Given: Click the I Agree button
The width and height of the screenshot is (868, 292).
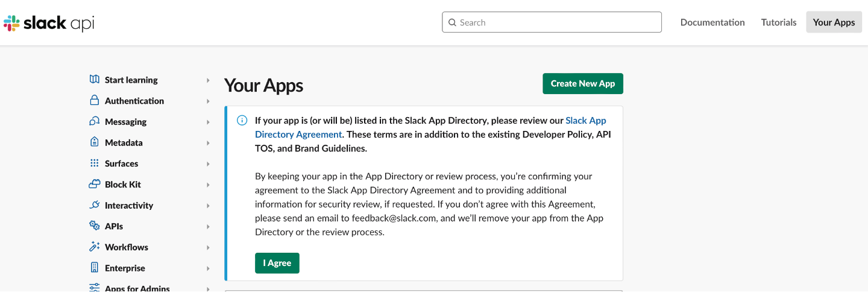Looking at the screenshot, I should coord(277,263).
